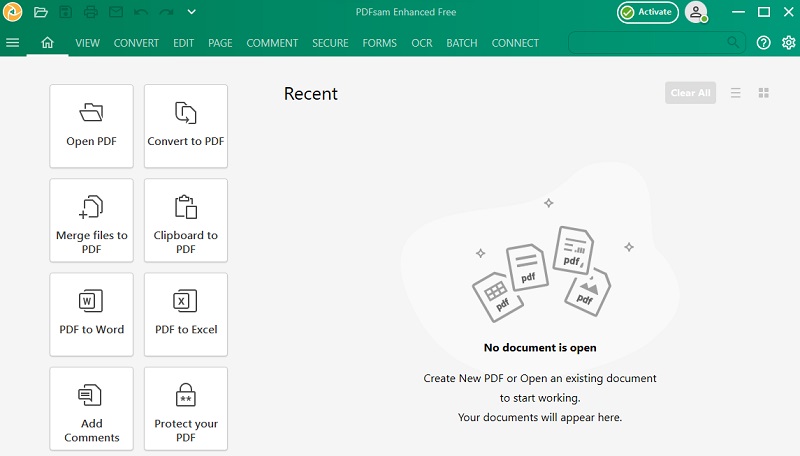Expand the quick access toolbar chevron
800x456 pixels.
click(191, 12)
